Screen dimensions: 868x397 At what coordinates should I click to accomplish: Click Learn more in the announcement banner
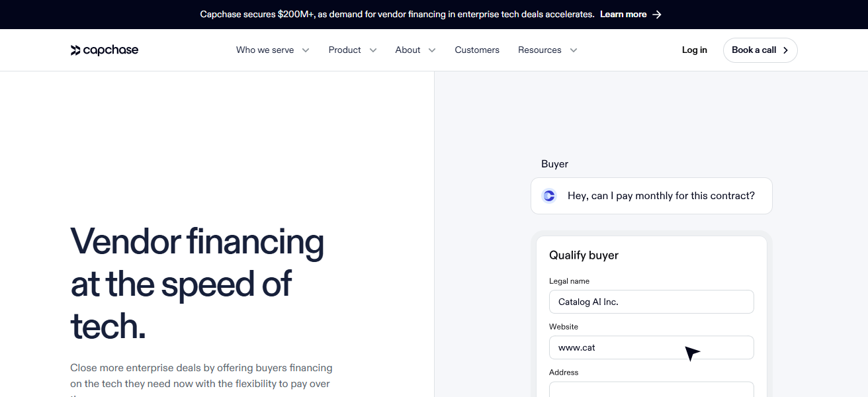click(x=623, y=15)
